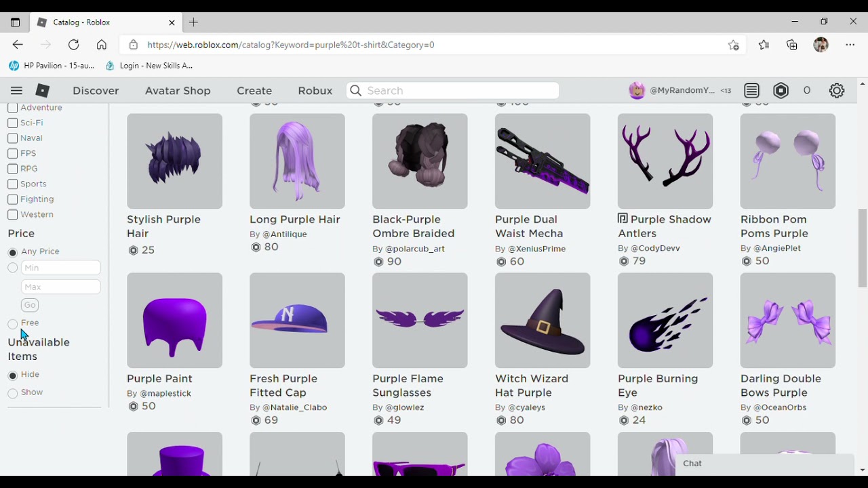This screenshot has width=868, height=488.
Task: Select Show unavailable items
Action: coord(12,393)
